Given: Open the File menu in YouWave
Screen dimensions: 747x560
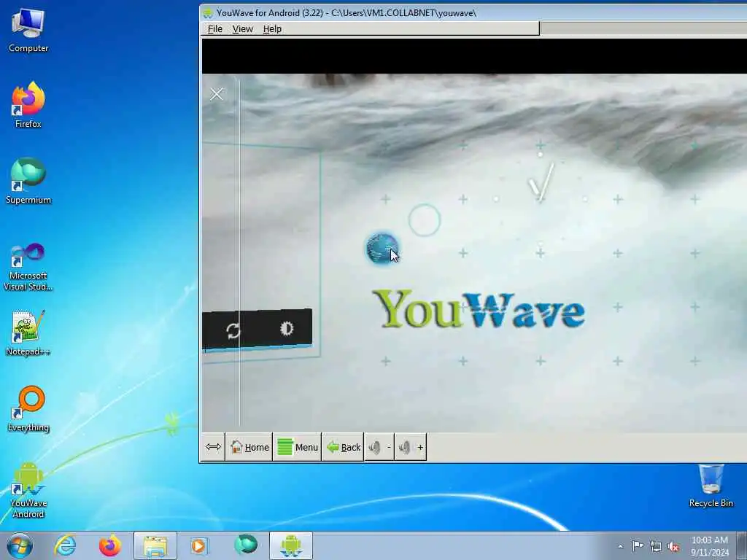Looking at the screenshot, I should tap(215, 29).
